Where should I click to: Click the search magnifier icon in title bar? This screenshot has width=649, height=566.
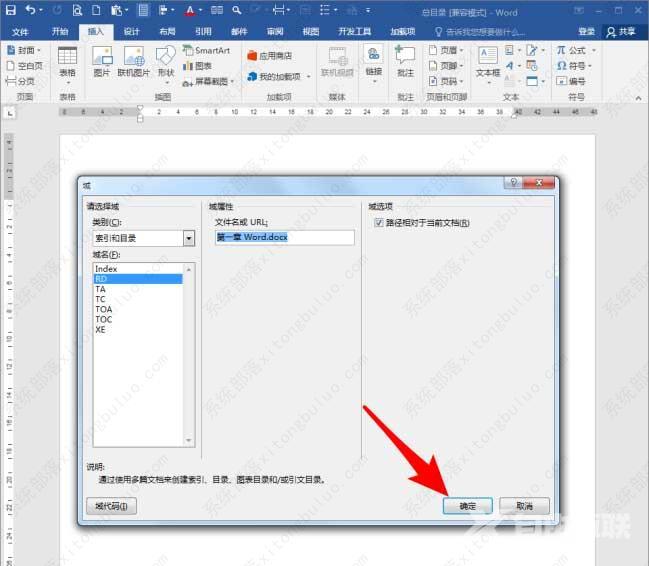[x=236, y=10]
